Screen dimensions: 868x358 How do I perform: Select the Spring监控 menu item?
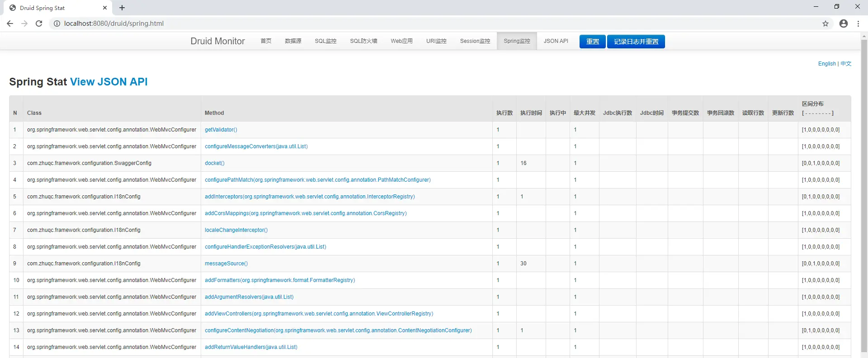coord(517,41)
